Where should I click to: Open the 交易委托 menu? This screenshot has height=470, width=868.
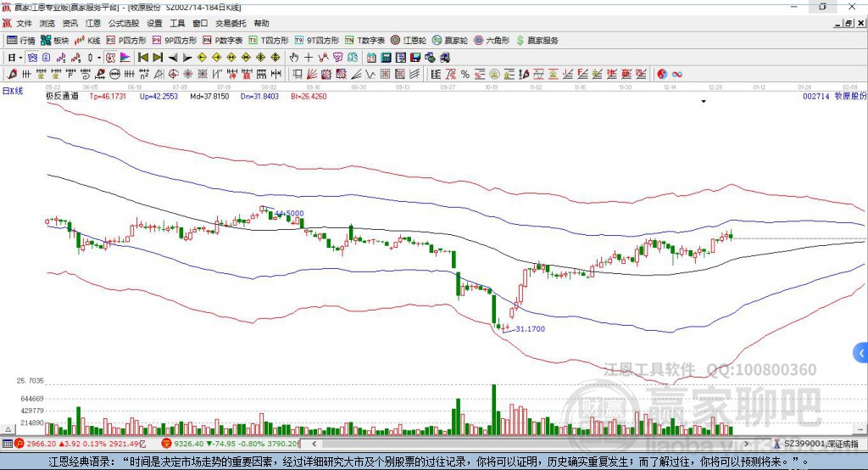[231, 23]
